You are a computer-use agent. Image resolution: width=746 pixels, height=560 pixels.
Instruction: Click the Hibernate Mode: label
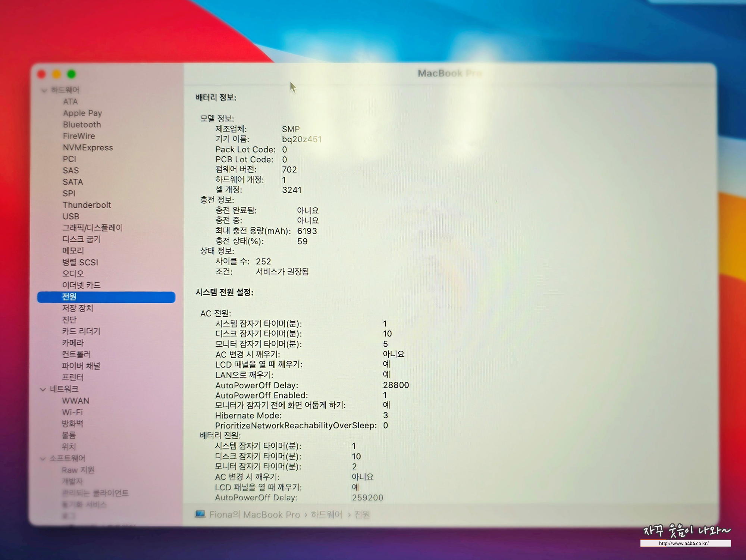coord(248,416)
